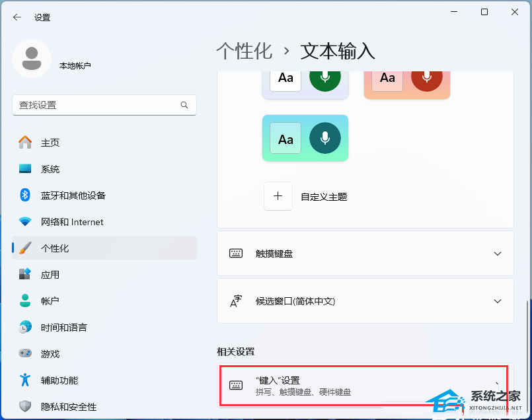Click 帐户 sidebar label
Screen dimensions: 532x420
pyautogui.click(x=50, y=301)
